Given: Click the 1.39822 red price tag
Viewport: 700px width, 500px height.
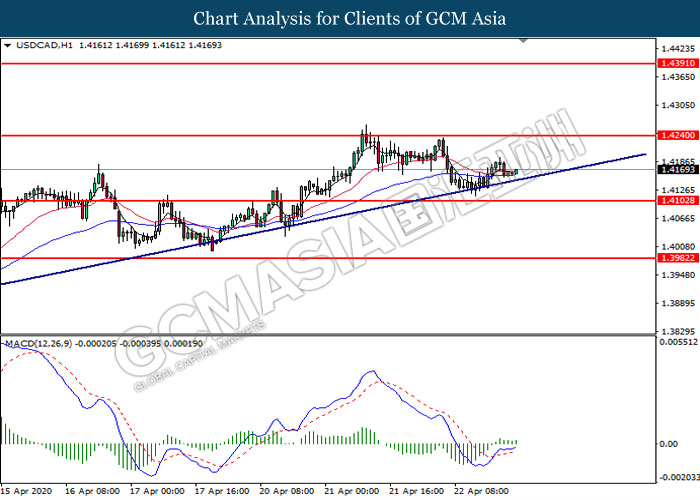Looking at the screenshot, I should (672, 258).
